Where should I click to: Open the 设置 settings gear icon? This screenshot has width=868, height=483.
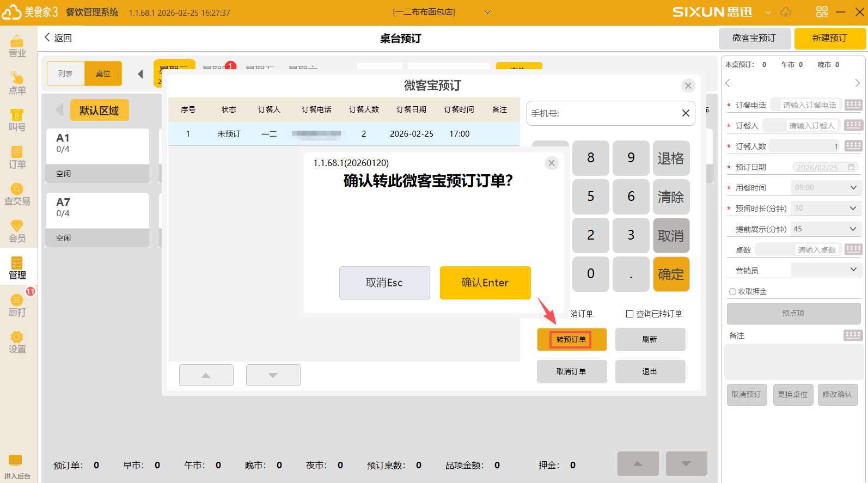point(17,342)
